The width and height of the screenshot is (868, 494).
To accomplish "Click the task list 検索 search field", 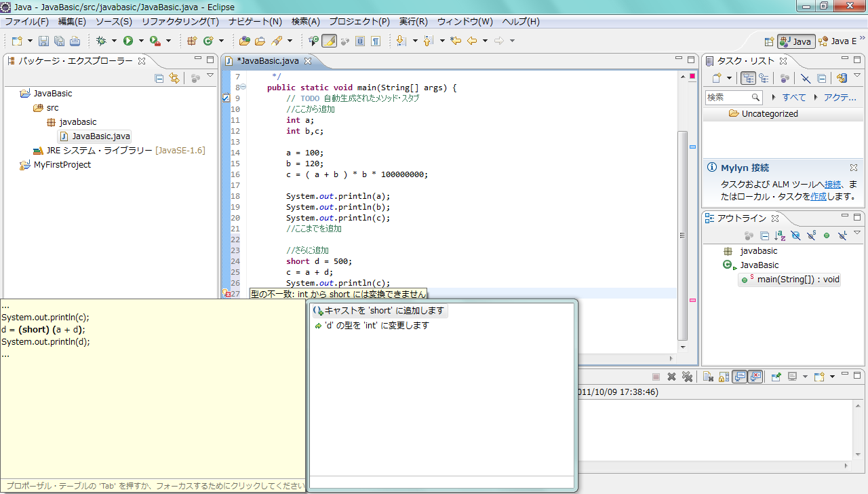I will click(728, 98).
